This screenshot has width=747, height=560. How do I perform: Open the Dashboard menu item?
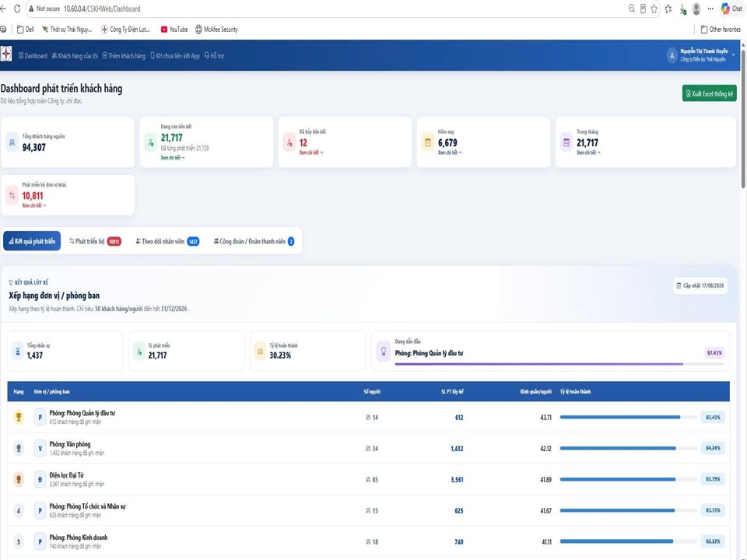click(33, 56)
